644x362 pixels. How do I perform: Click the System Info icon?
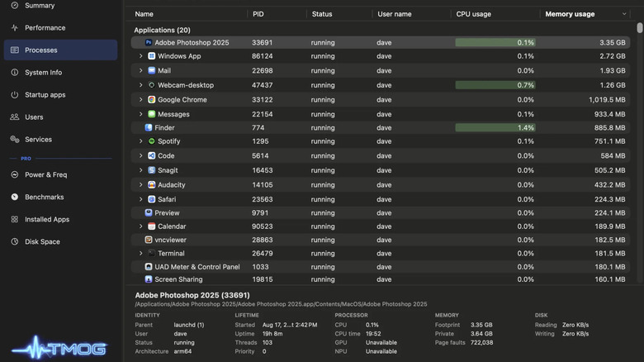(x=15, y=73)
